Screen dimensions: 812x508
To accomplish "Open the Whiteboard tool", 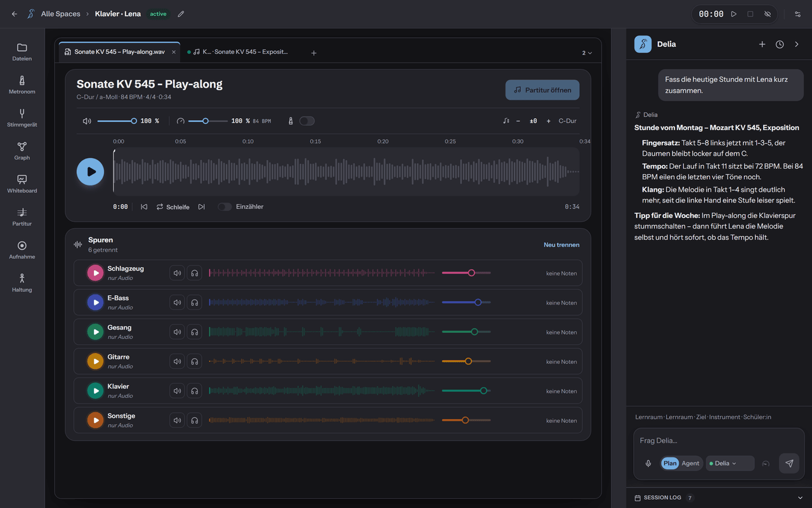I will [x=22, y=184].
